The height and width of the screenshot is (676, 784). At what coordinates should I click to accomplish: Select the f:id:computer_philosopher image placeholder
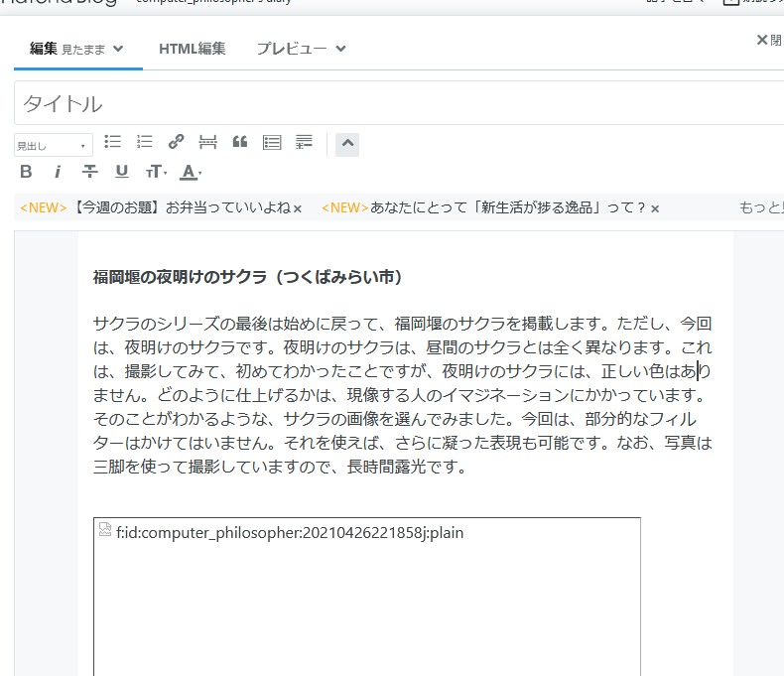pyautogui.click(x=367, y=597)
